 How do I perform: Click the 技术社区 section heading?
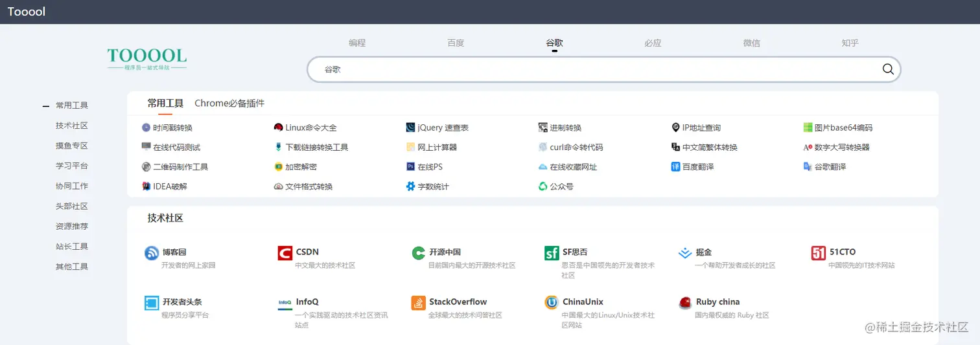(165, 218)
